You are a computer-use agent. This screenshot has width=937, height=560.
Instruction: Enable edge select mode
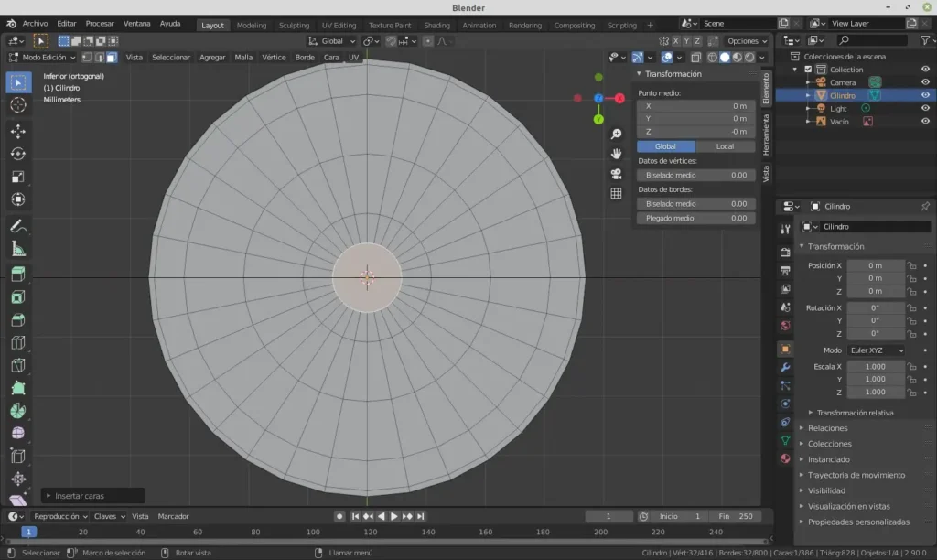99,58
